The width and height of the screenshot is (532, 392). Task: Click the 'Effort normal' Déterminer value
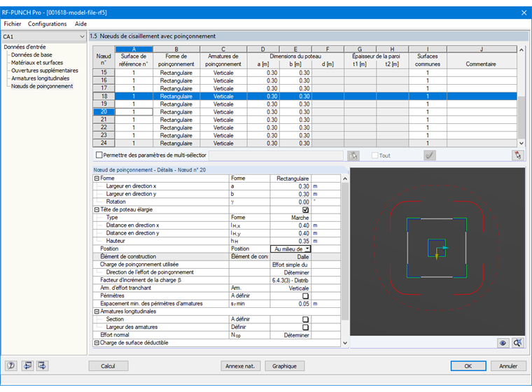click(x=290, y=335)
